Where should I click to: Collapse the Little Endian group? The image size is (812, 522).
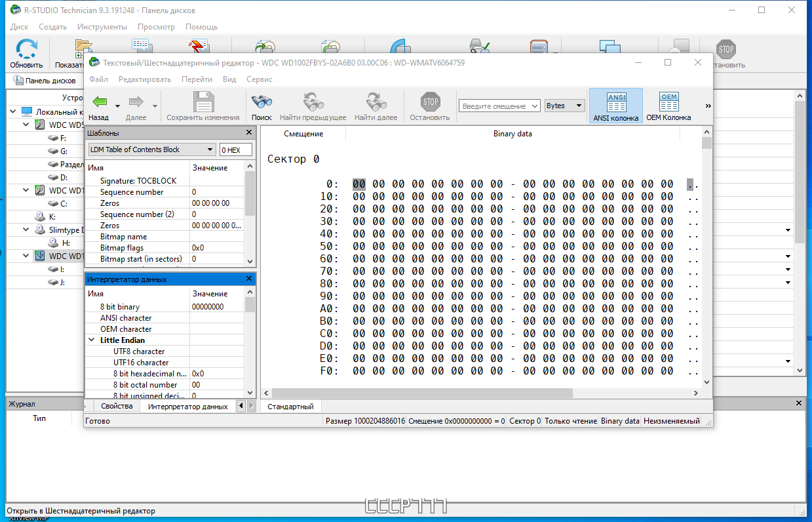click(x=91, y=340)
